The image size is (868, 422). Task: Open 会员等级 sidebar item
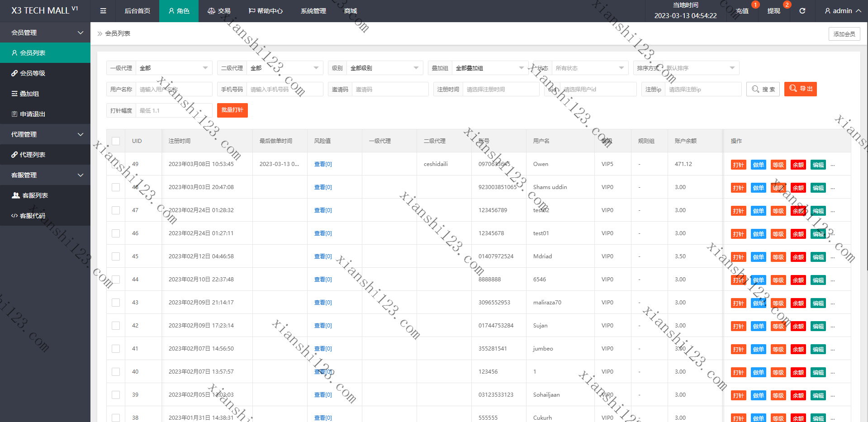pyautogui.click(x=45, y=73)
